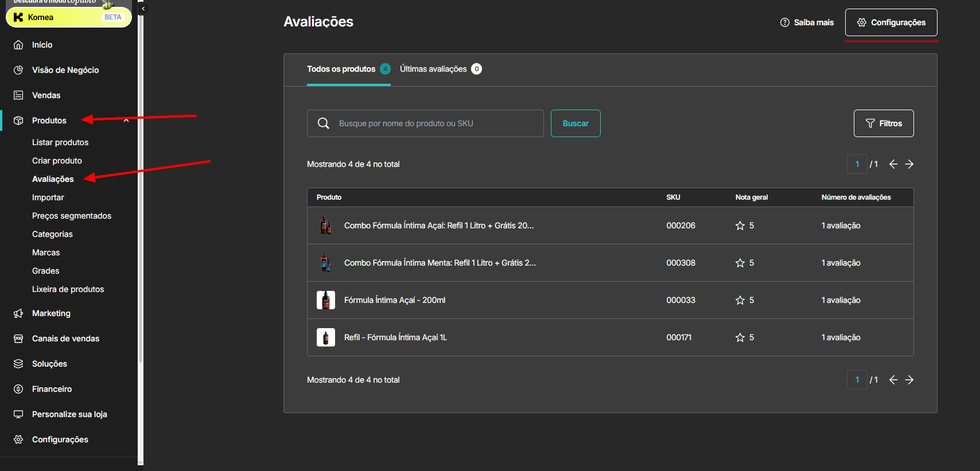Open Preços segmentados submenu item
980x471 pixels.
pos(72,216)
